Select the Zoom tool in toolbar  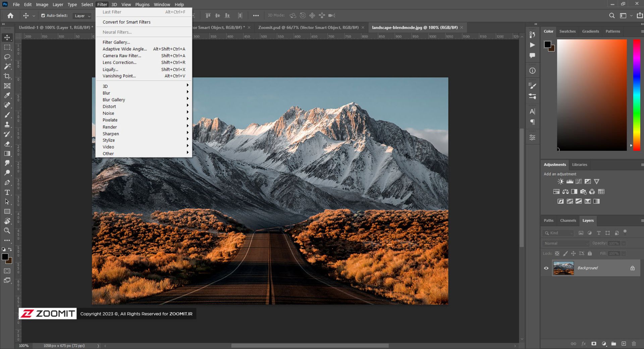tap(7, 231)
